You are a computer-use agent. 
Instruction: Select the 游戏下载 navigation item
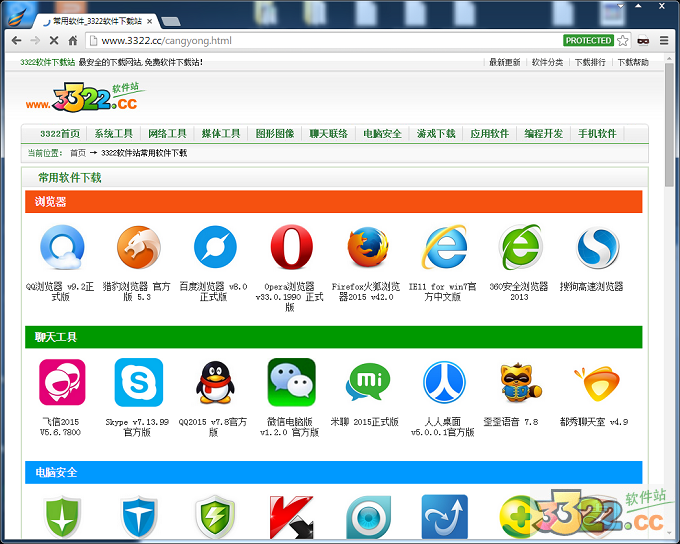click(436, 134)
